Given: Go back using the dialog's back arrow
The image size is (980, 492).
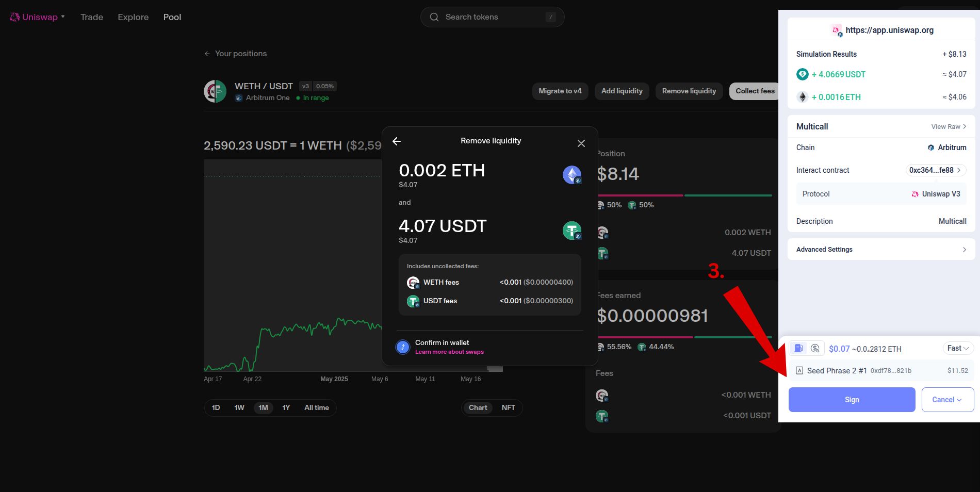Looking at the screenshot, I should click(397, 141).
